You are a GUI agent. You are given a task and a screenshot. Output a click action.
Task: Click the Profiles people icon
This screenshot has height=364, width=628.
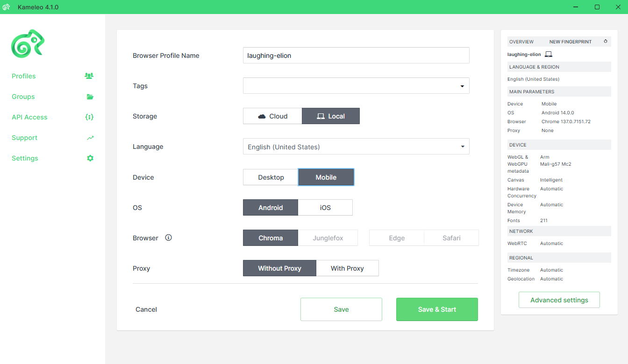pyautogui.click(x=89, y=76)
